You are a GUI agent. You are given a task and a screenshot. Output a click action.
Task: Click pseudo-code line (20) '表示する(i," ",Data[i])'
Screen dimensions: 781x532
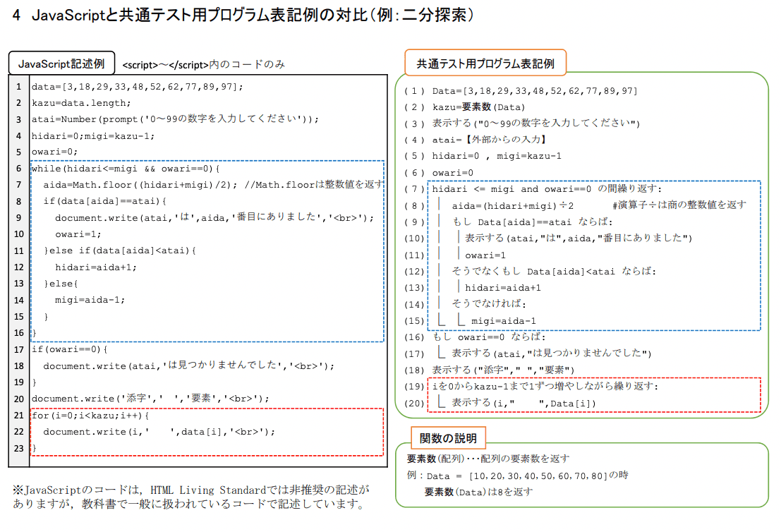coord(523,403)
